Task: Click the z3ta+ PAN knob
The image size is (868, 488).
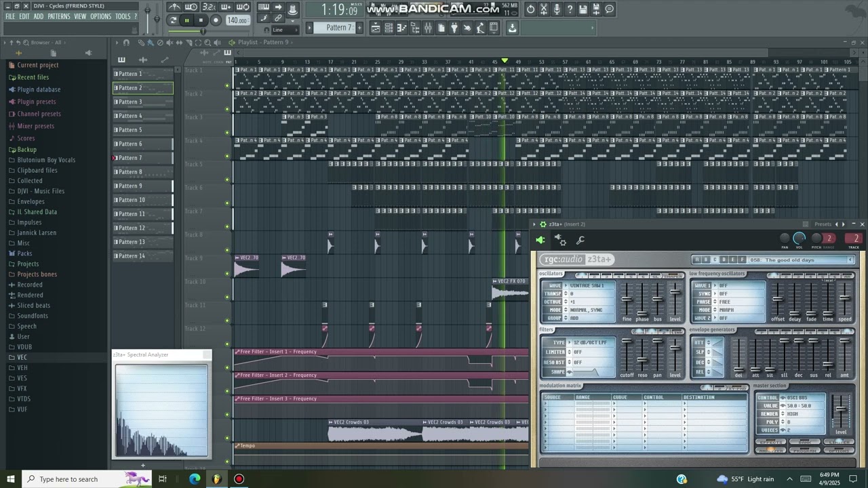Action: pyautogui.click(x=785, y=238)
